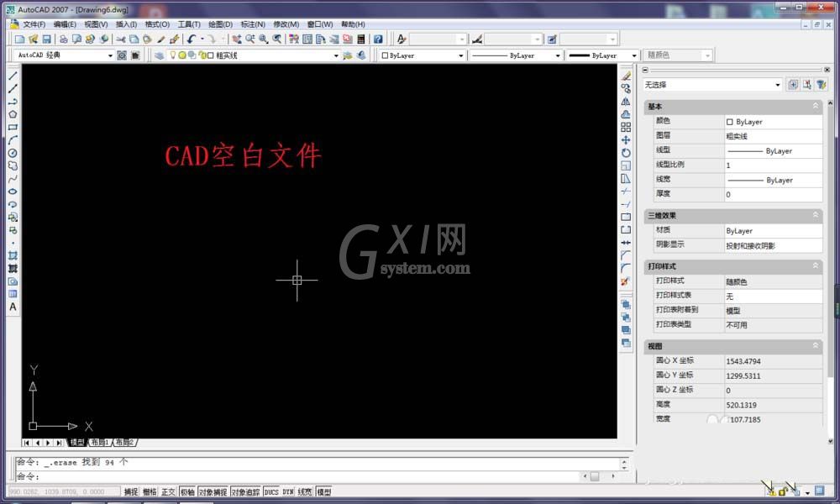The width and height of the screenshot is (840, 504).
Task: Click the Offset tool
Action: point(626,114)
